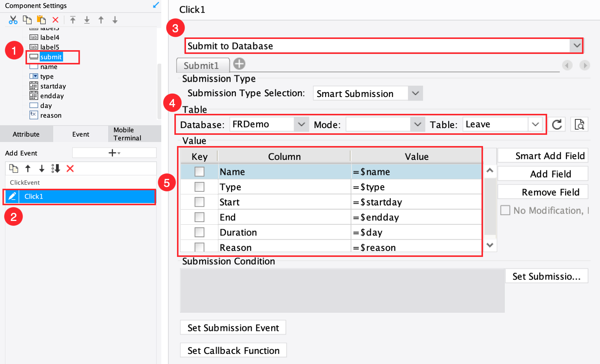Click the red Delete X in component toolbar
The width and height of the screenshot is (600, 364).
click(55, 20)
